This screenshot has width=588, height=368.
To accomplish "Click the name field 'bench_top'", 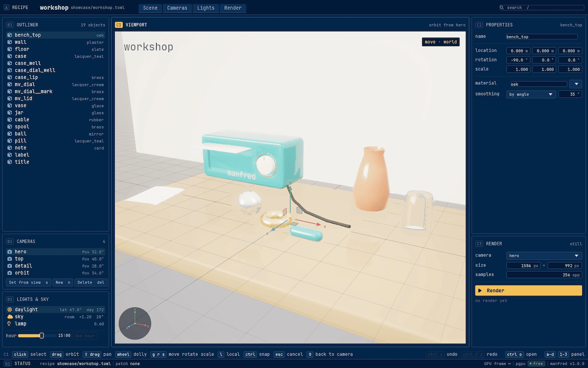I will click(542, 37).
